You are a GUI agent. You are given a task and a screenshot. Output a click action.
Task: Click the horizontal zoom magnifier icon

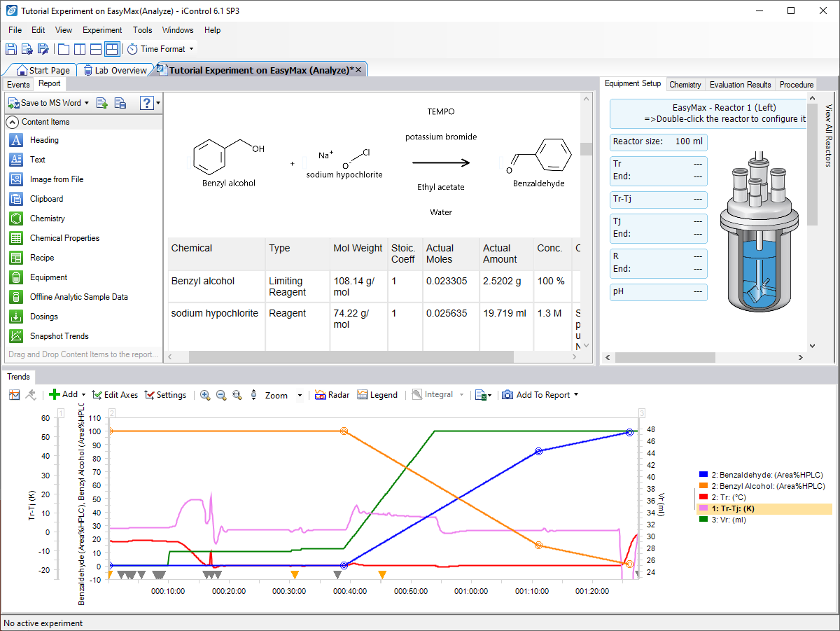coord(237,395)
